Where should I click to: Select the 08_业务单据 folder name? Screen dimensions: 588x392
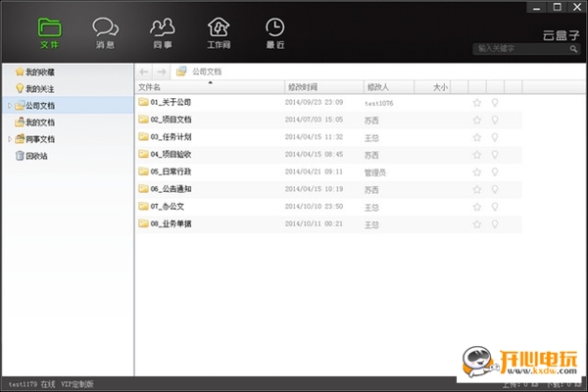(171, 223)
